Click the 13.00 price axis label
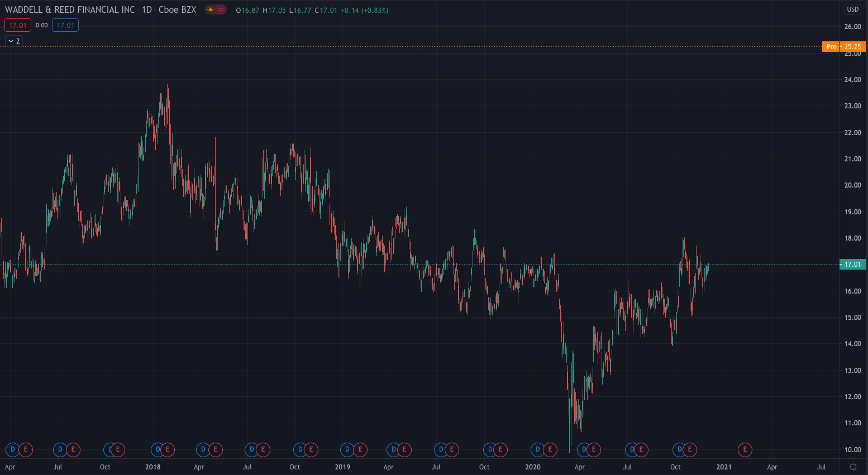The width and height of the screenshot is (868, 475). point(853,371)
